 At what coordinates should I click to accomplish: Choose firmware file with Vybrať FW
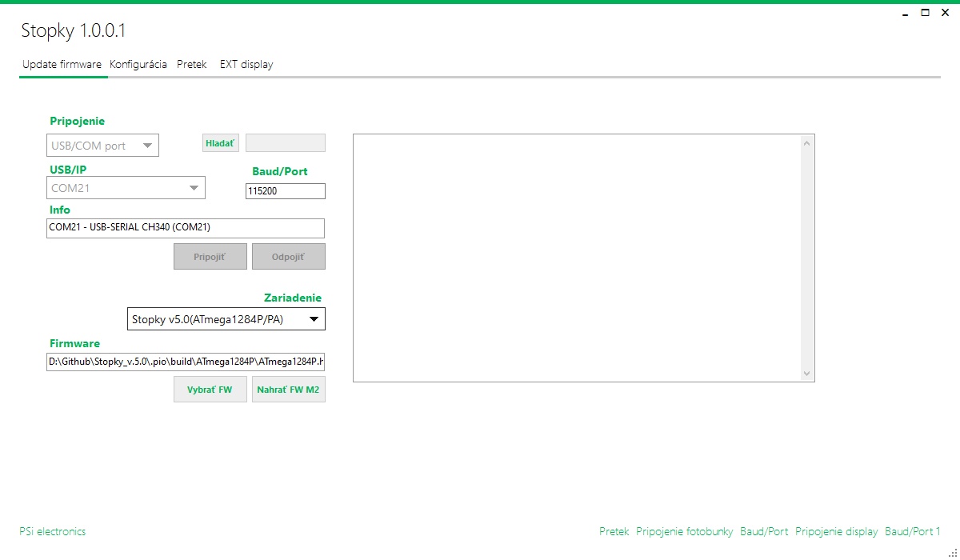tap(210, 390)
